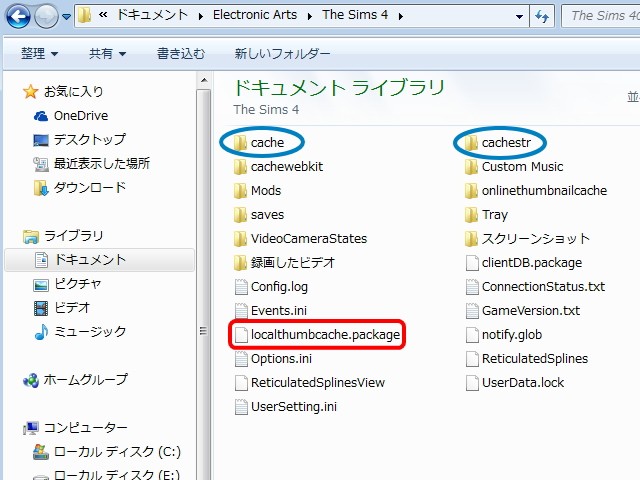Expand arrow after The Sims 4 breadcrumb
This screenshot has width=640, height=480.
point(401,16)
